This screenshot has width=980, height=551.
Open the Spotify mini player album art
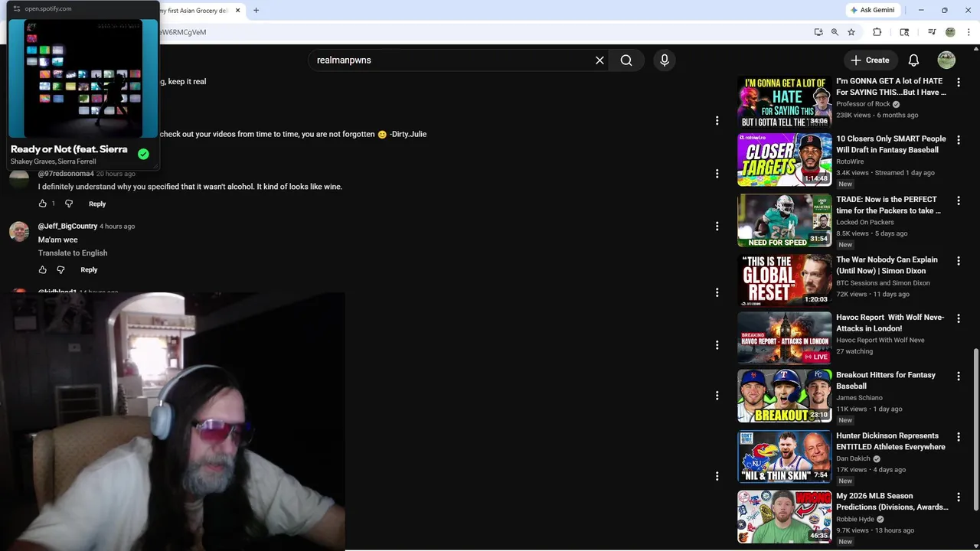click(83, 78)
